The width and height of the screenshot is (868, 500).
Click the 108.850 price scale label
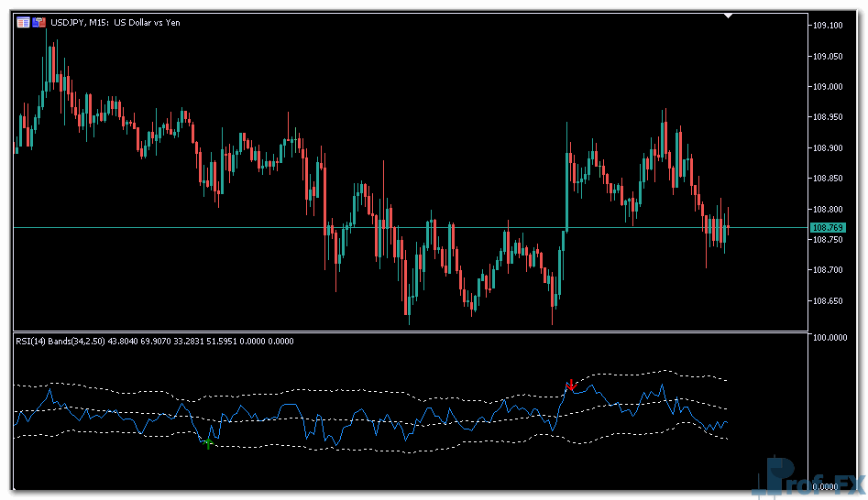pyautogui.click(x=828, y=179)
